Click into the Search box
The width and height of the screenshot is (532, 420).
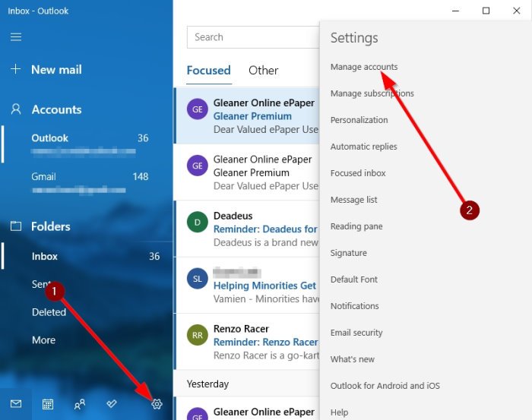(x=253, y=37)
